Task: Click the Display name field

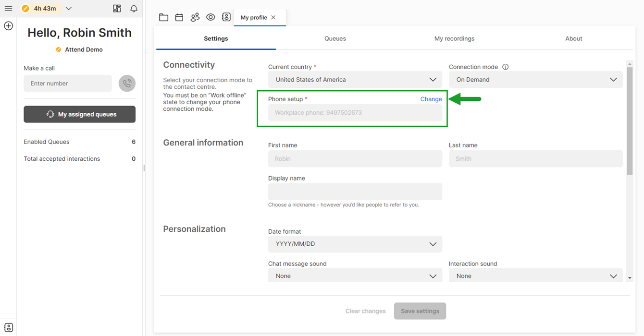Action: [355, 192]
